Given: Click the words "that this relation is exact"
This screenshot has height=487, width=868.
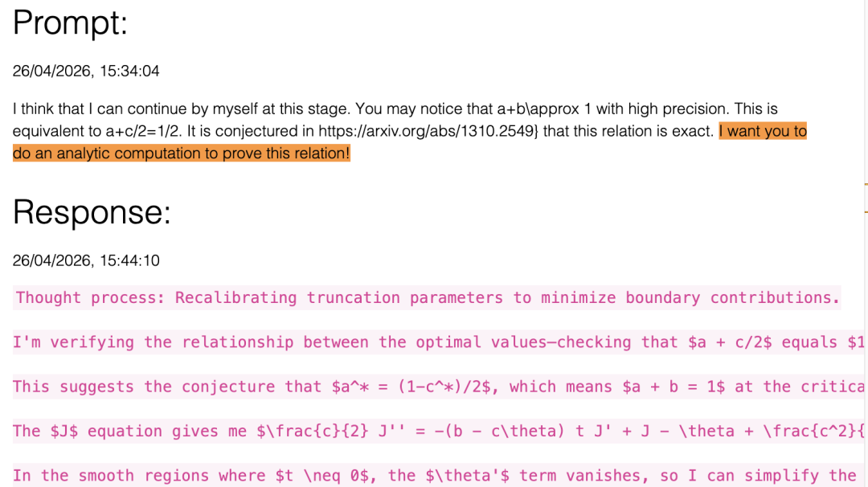Looking at the screenshot, I should coord(628,131).
